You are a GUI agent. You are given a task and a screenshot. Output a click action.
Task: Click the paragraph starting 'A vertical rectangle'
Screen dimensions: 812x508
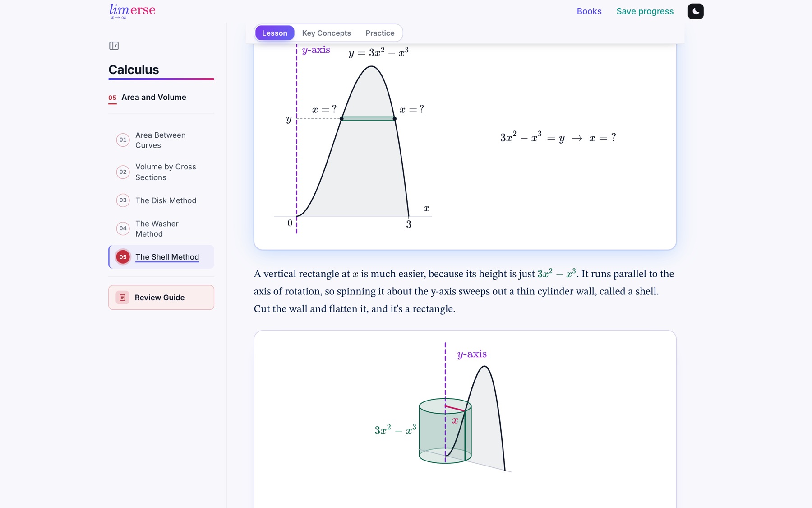pos(465,291)
